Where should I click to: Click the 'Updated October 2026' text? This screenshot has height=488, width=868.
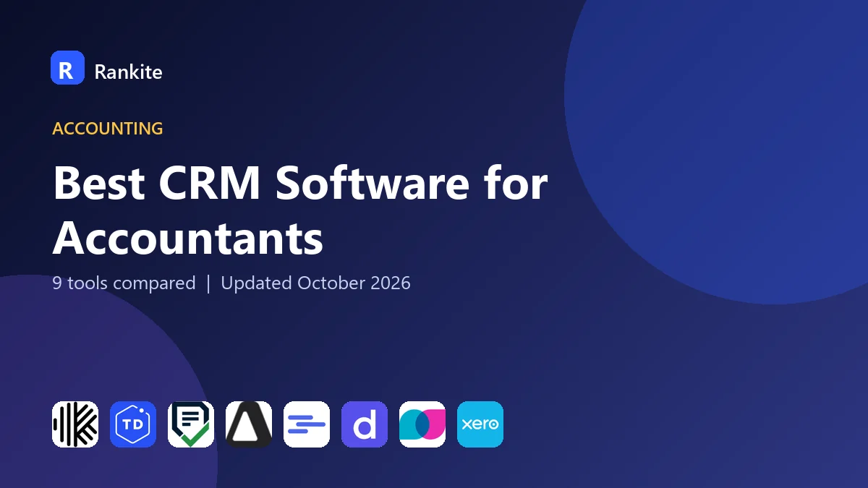[x=315, y=283]
